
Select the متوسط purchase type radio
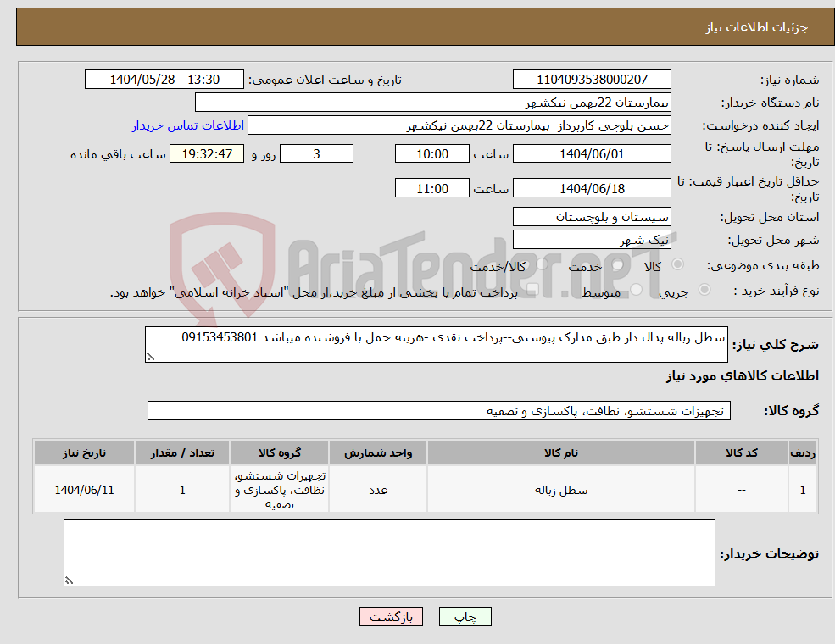(636, 290)
